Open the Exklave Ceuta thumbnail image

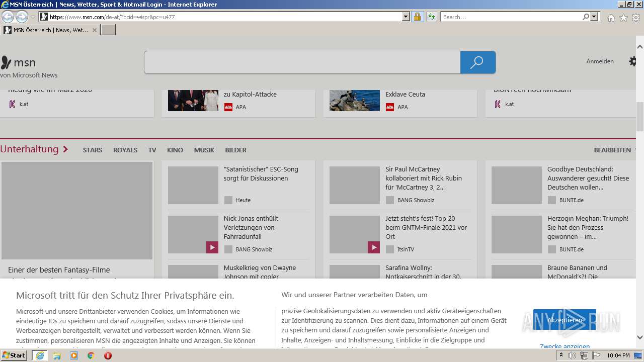tap(355, 100)
